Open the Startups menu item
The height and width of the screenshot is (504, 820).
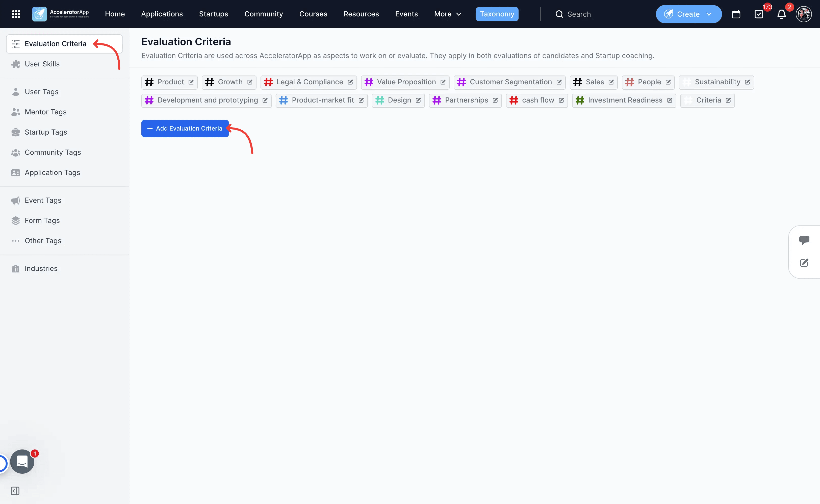(213, 14)
